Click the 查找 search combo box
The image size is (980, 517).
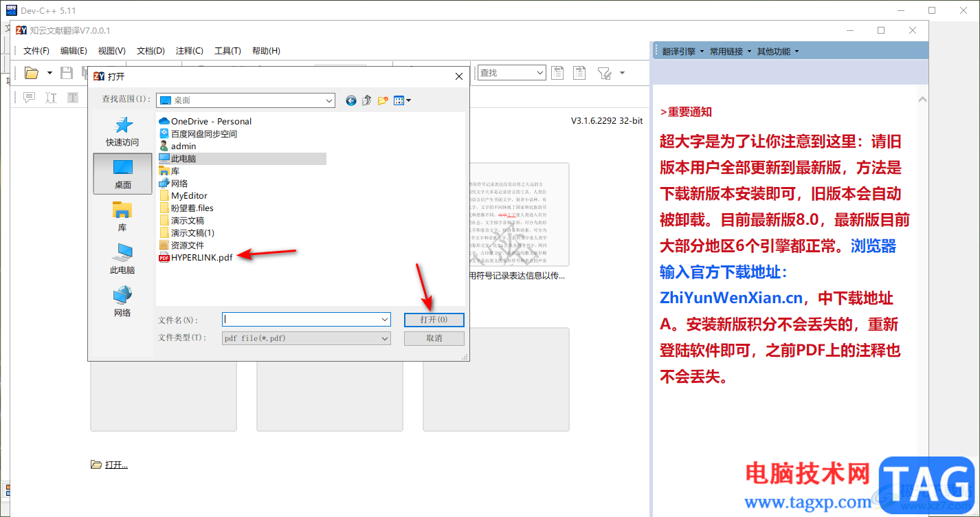[512, 73]
